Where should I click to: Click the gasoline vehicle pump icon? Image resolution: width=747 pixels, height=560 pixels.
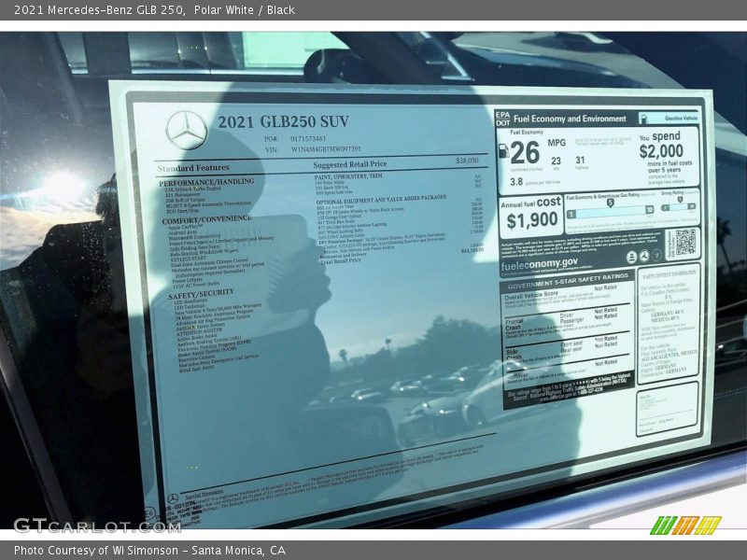[x=644, y=118]
